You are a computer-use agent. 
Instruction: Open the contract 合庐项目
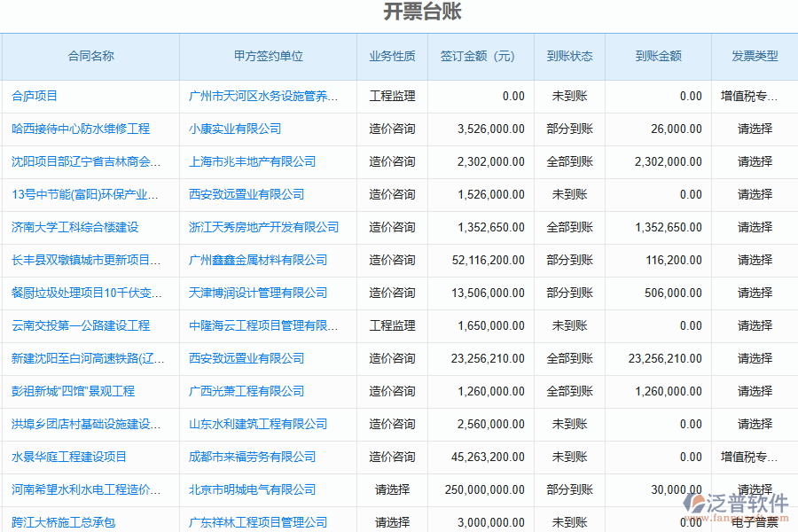click(x=35, y=97)
